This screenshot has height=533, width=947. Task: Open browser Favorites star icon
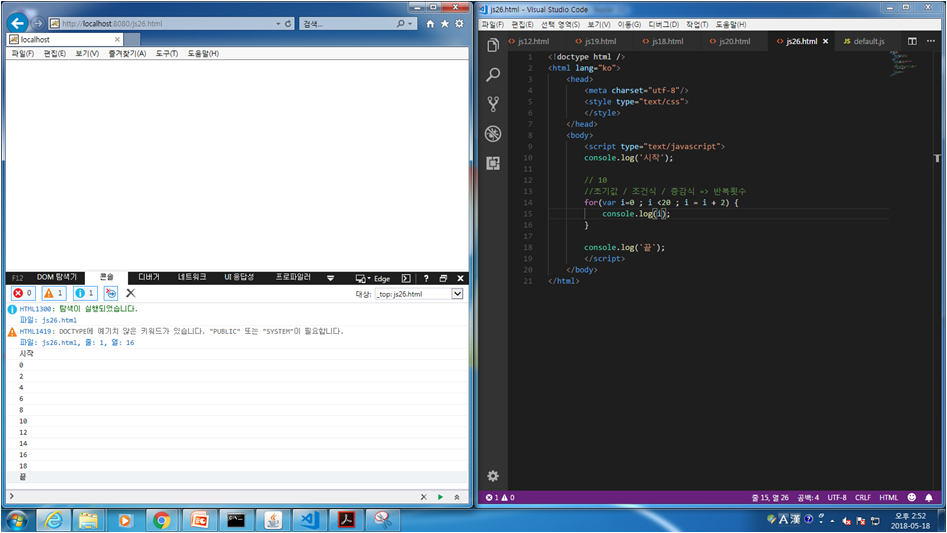click(x=445, y=24)
